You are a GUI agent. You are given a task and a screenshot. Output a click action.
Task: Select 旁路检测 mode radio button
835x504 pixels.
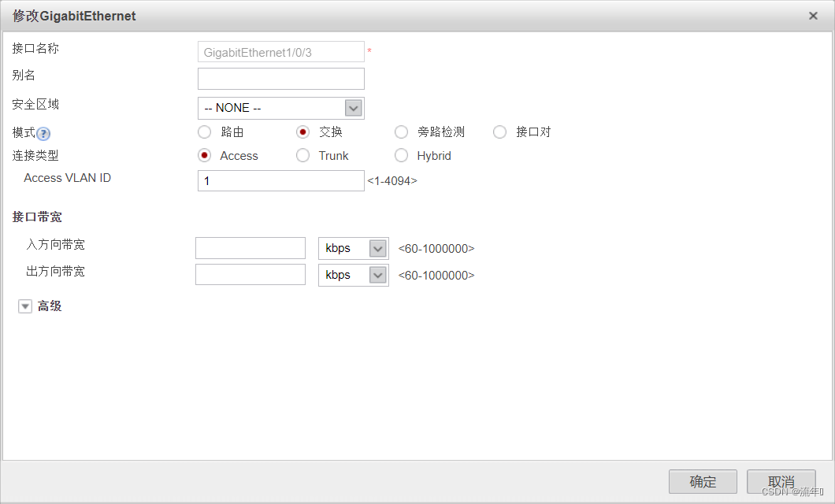[x=402, y=132]
